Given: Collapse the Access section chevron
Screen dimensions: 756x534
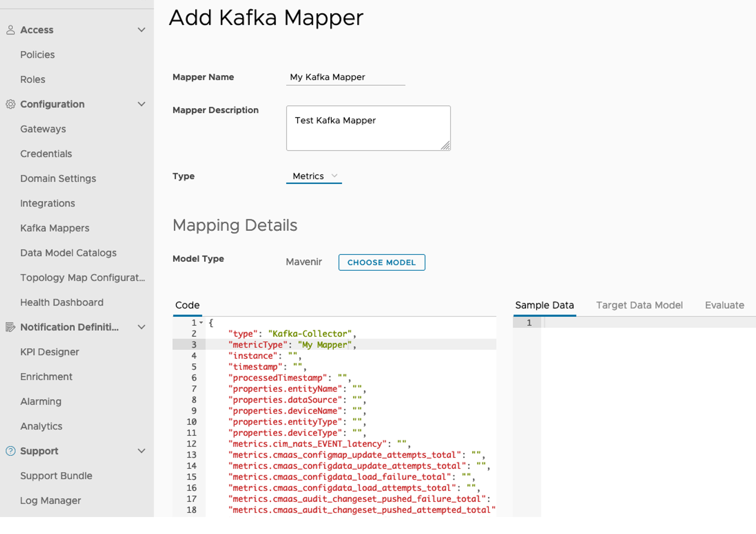Looking at the screenshot, I should point(141,30).
